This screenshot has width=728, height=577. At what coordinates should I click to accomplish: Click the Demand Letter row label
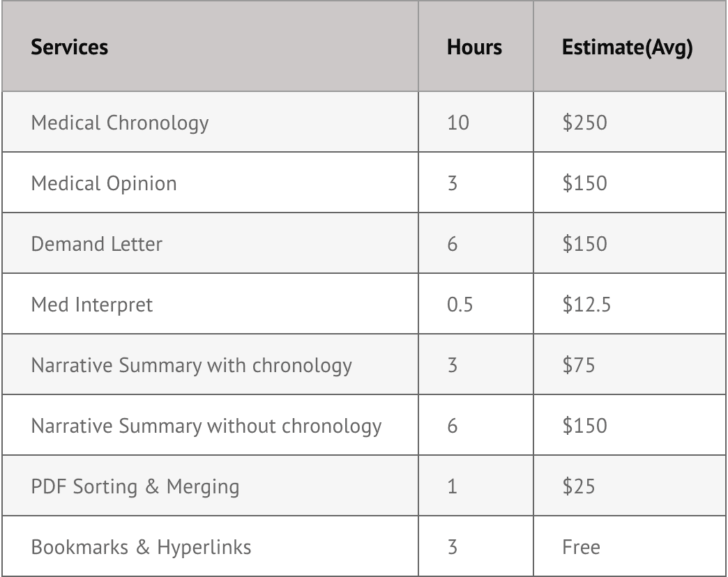pos(97,244)
